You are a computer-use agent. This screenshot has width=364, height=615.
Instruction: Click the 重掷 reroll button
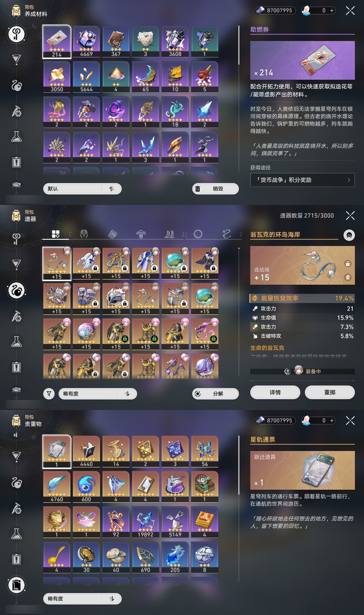[330, 392]
